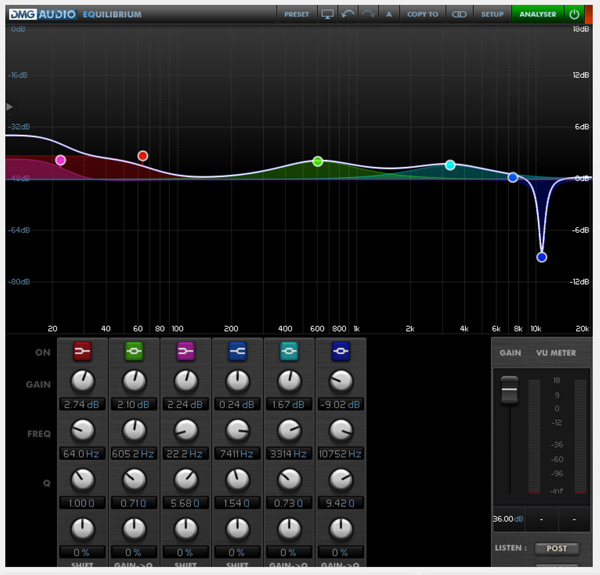Screen dimensions: 600x575
Task: Open the PRESET menu
Action: [297, 15]
